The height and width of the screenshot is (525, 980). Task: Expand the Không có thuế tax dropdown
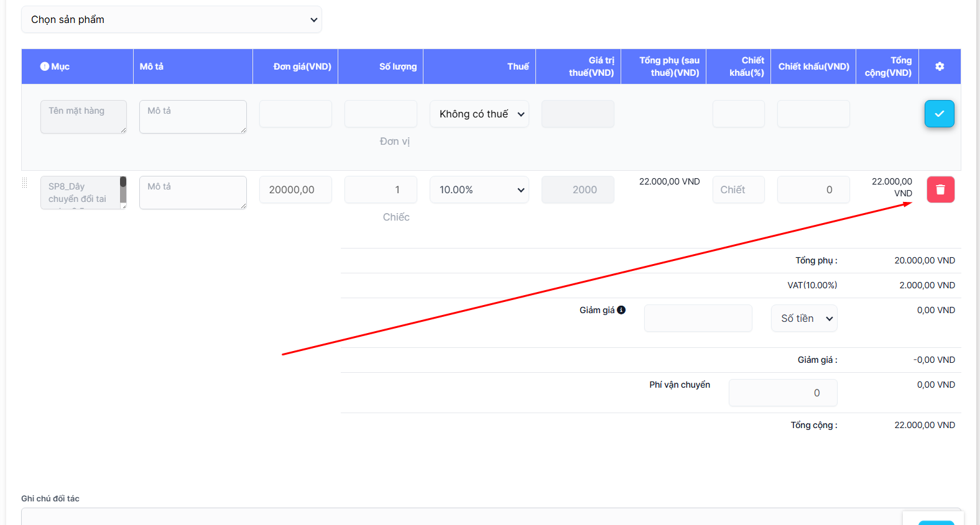(479, 114)
